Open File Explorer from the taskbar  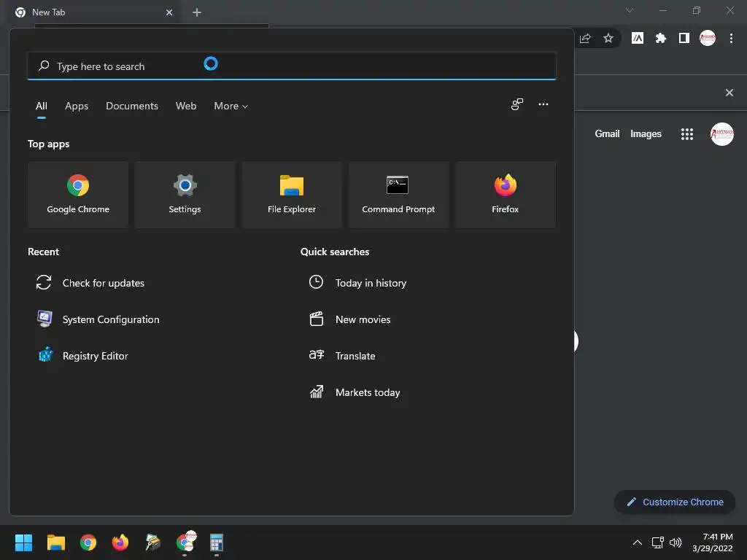click(55, 542)
